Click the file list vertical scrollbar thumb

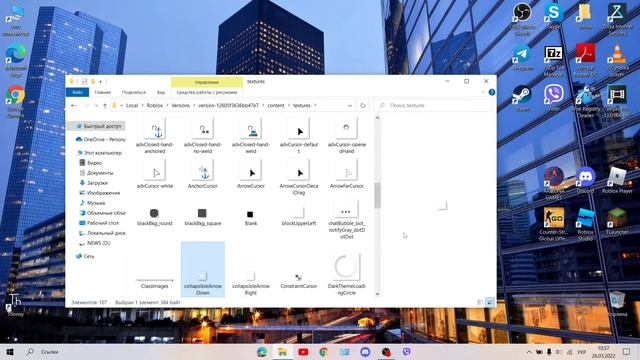tap(377, 195)
